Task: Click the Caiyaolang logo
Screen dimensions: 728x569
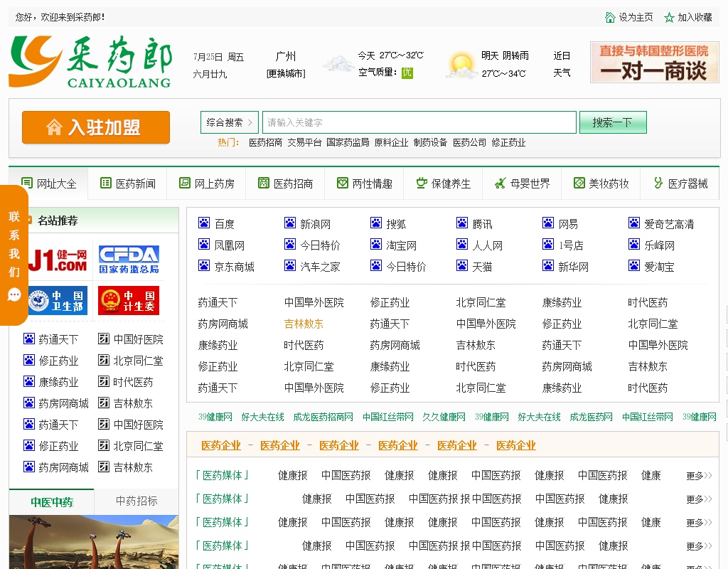Action: tap(90, 62)
